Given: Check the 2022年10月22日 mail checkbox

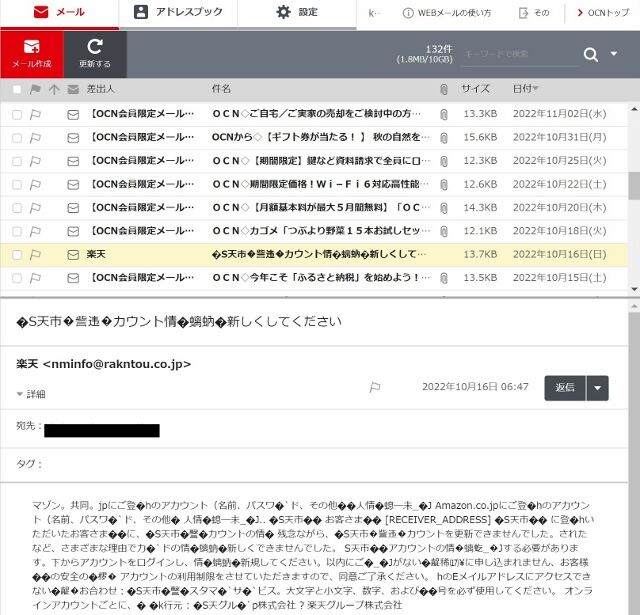Looking at the screenshot, I should coord(17,185).
